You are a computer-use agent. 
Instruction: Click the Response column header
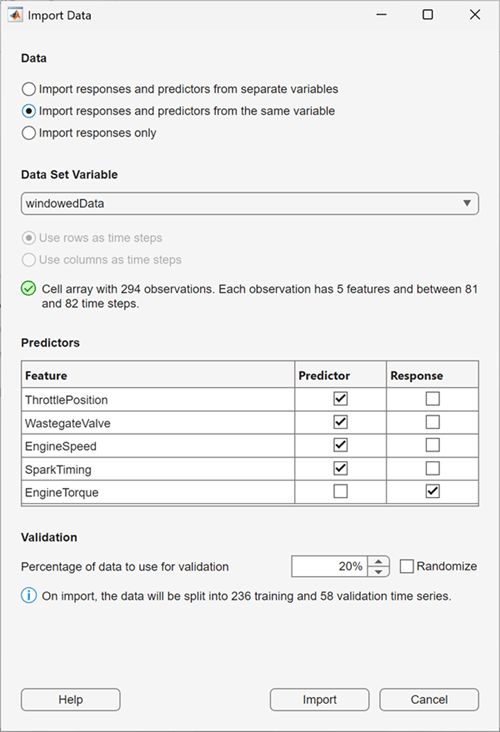[x=432, y=375]
